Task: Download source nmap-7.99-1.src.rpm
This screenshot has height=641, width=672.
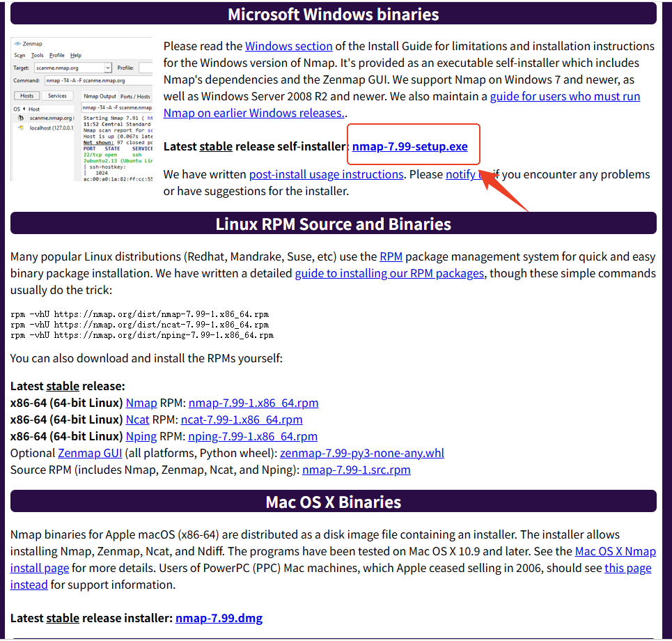Action: tap(356, 470)
